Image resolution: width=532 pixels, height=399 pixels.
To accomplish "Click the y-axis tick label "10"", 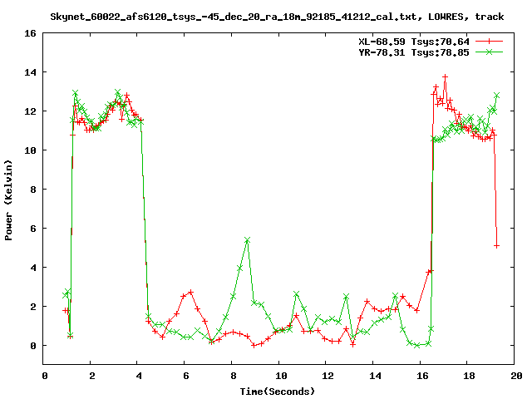I will pyautogui.click(x=30, y=150).
